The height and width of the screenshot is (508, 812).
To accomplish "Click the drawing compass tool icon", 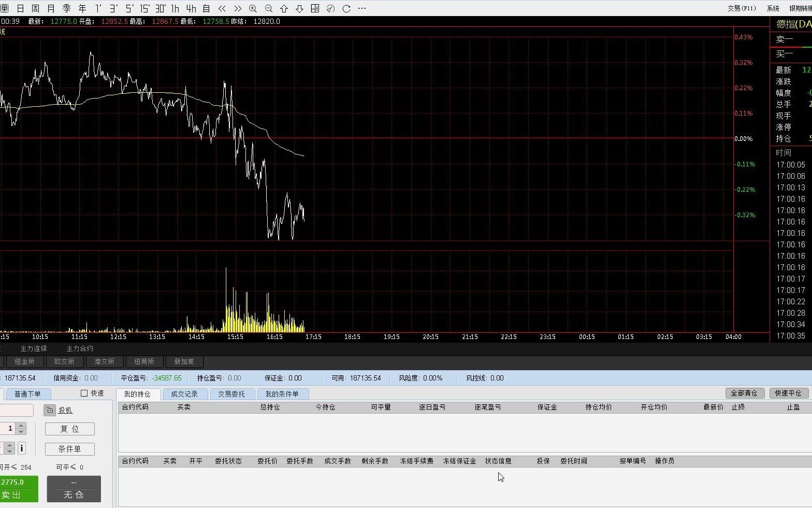I will pos(330,8).
